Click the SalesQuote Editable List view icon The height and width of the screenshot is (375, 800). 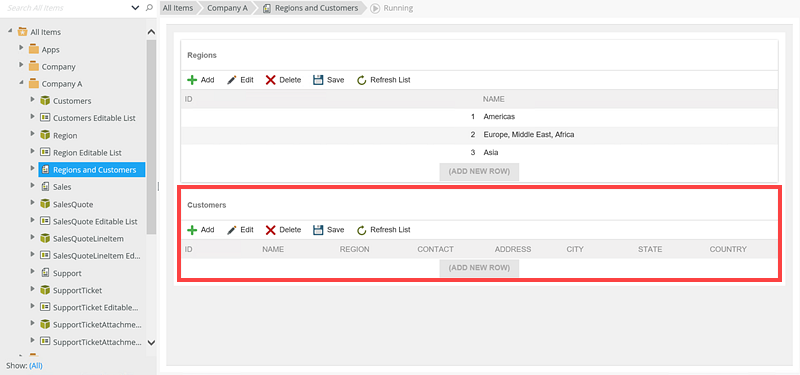pyautogui.click(x=45, y=221)
